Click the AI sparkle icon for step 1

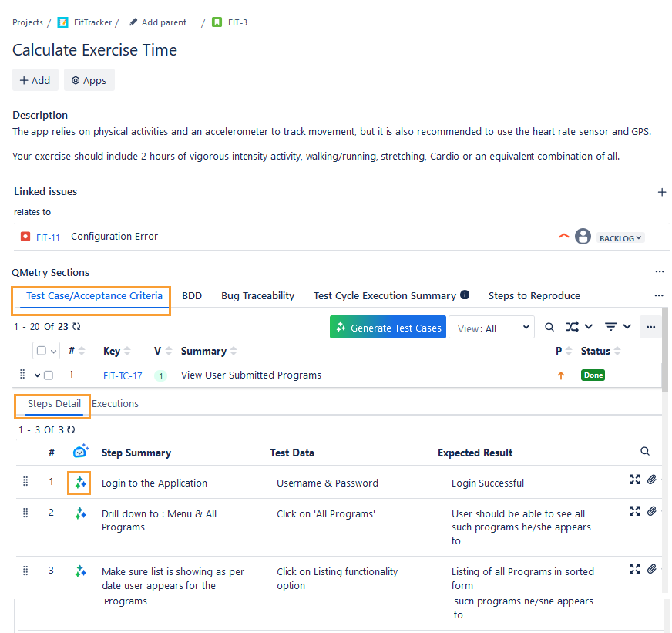80,483
